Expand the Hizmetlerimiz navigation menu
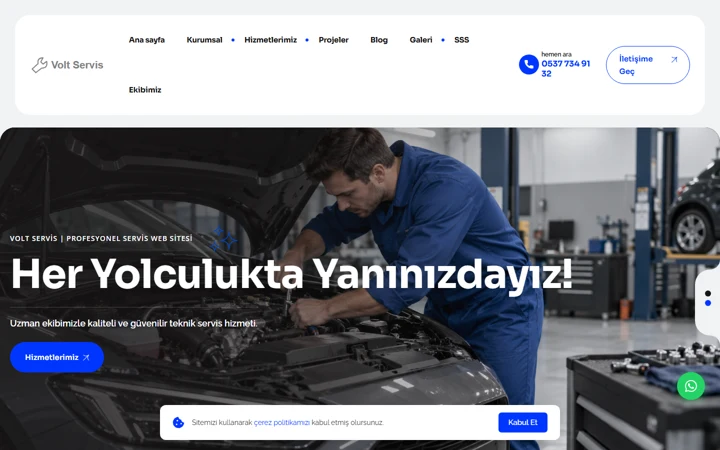Screen dimensions: 720x450 (270, 40)
